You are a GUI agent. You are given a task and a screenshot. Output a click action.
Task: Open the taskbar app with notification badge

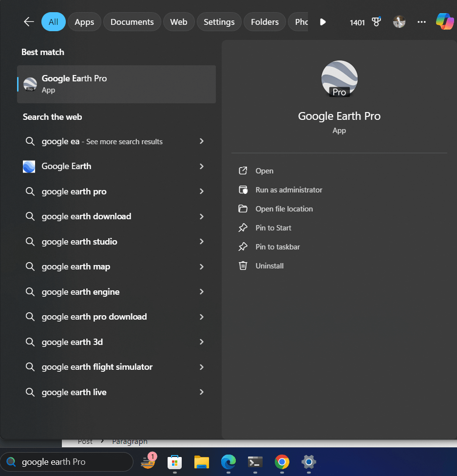148,461
